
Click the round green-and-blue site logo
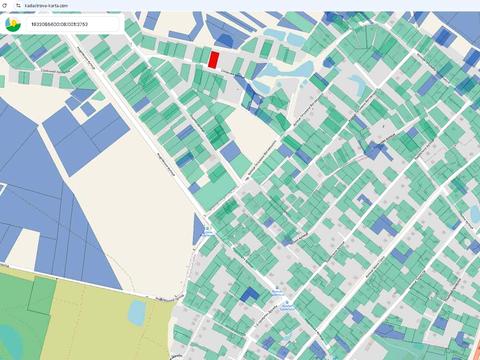(13, 24)
